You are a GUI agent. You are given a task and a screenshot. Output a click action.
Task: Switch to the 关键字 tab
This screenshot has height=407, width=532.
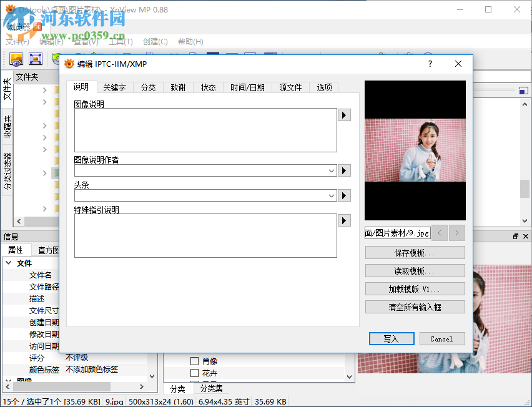pyautogui.click(x=114, y=87)
